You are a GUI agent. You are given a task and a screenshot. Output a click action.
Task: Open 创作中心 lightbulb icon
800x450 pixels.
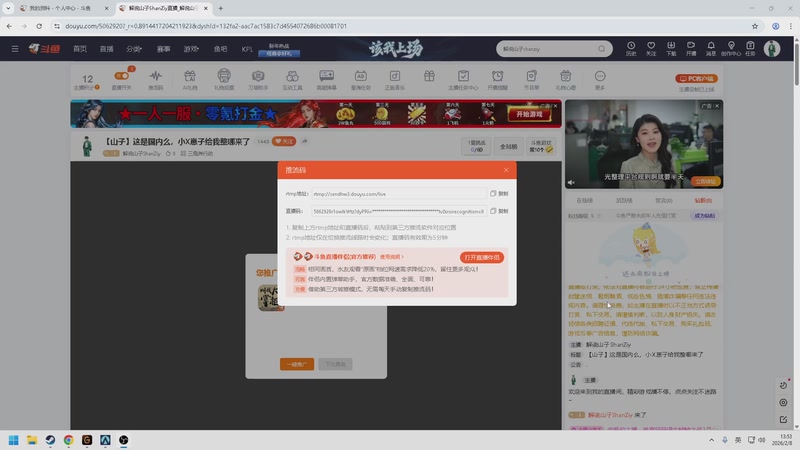731,48
